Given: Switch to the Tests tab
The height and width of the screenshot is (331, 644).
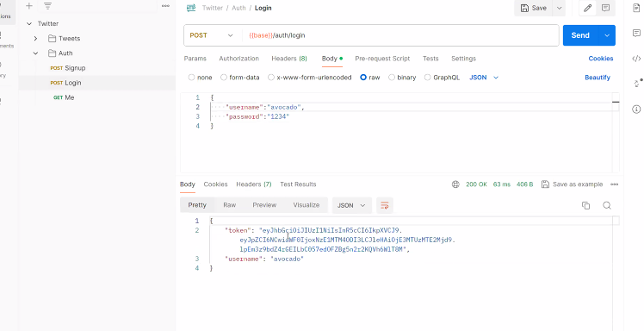Looking at the screenshot, I should click(x=430, y=59).
